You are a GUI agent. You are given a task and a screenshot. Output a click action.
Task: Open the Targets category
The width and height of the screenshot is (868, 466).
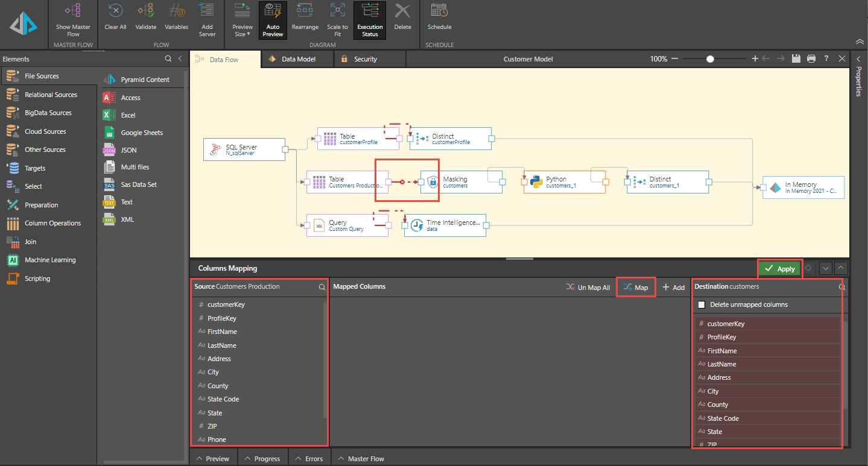[x=48, y=168]
